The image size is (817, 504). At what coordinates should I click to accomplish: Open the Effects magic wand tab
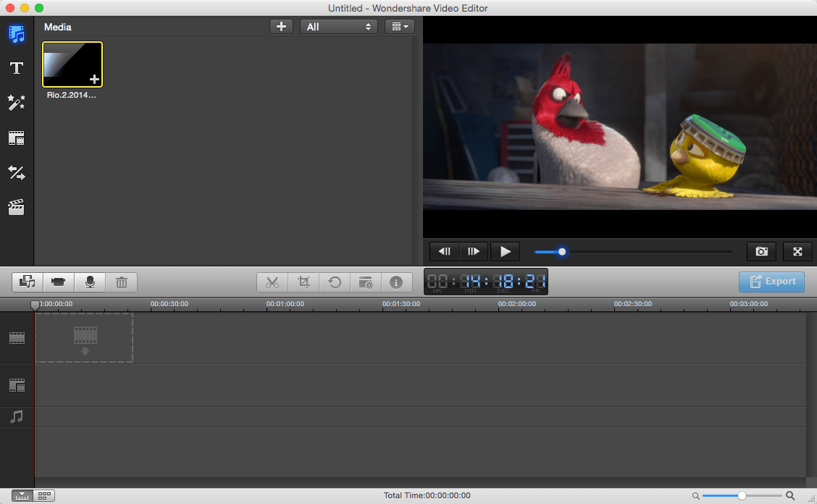click(17, 103)
